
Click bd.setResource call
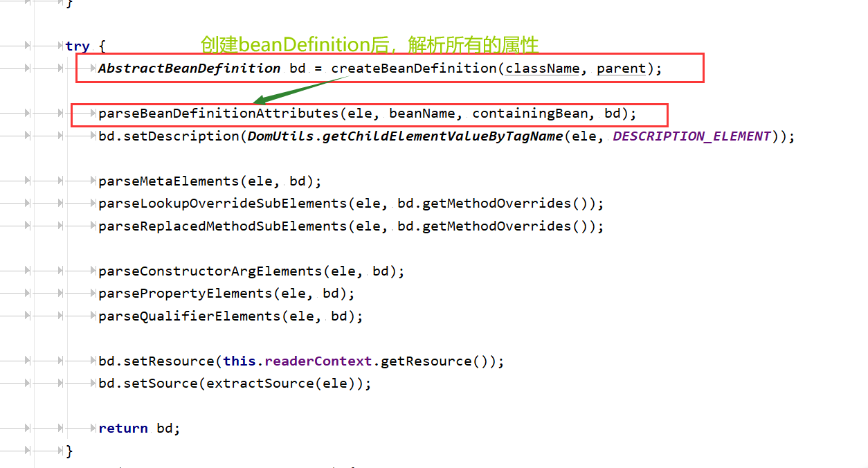[156, 361]
